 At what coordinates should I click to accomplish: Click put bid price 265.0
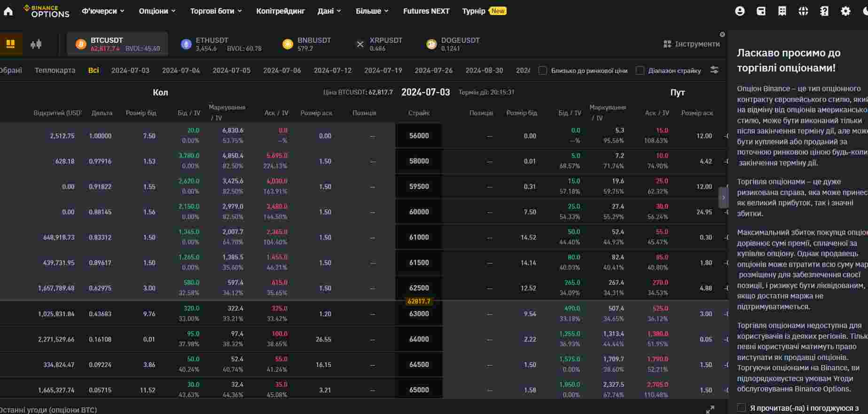pos(572,283)
